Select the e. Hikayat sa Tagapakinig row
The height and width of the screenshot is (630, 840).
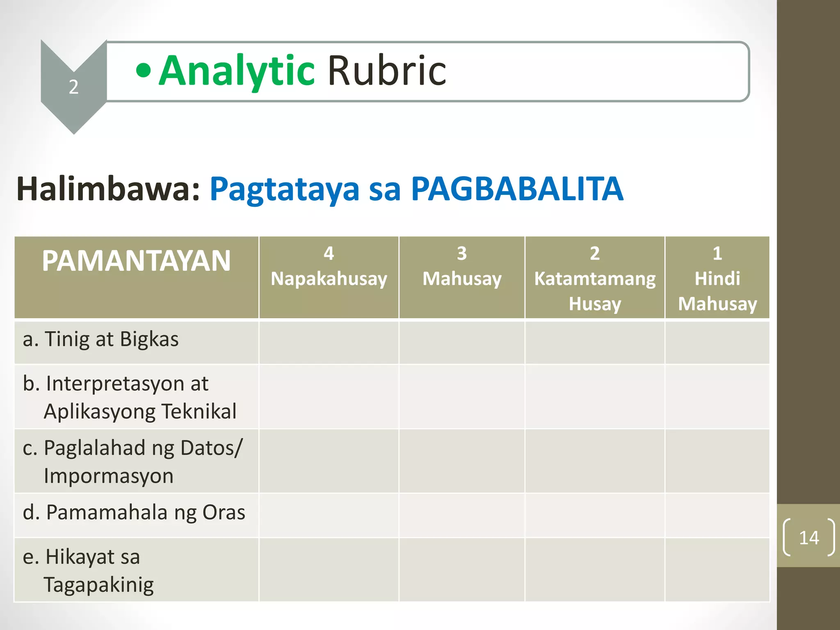[392, 570]
